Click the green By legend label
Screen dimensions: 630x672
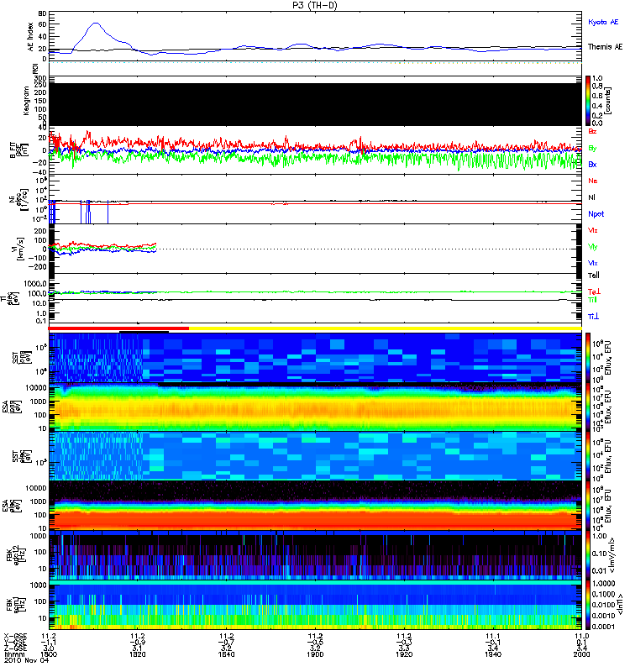(x=592, y=149)
